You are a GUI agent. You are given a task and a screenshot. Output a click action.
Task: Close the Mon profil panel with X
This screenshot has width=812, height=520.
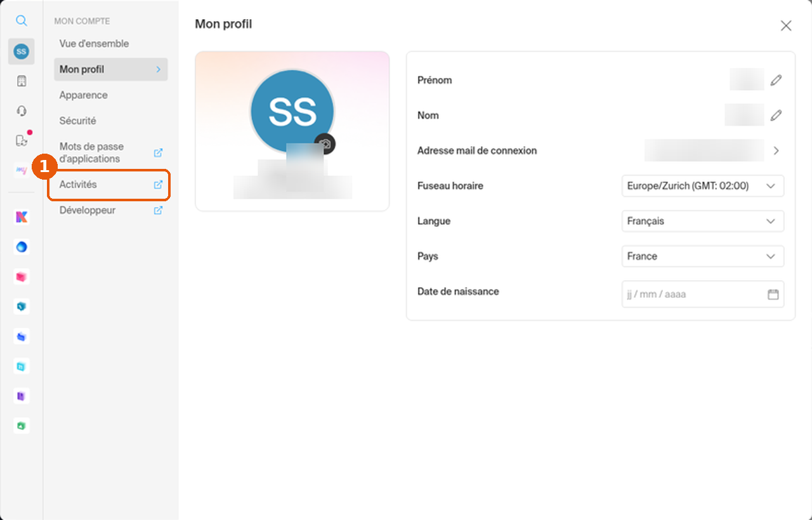[786, 25]
